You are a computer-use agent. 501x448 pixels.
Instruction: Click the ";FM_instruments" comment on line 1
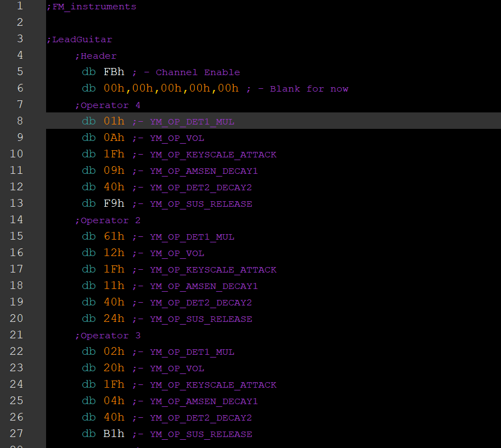92,7
